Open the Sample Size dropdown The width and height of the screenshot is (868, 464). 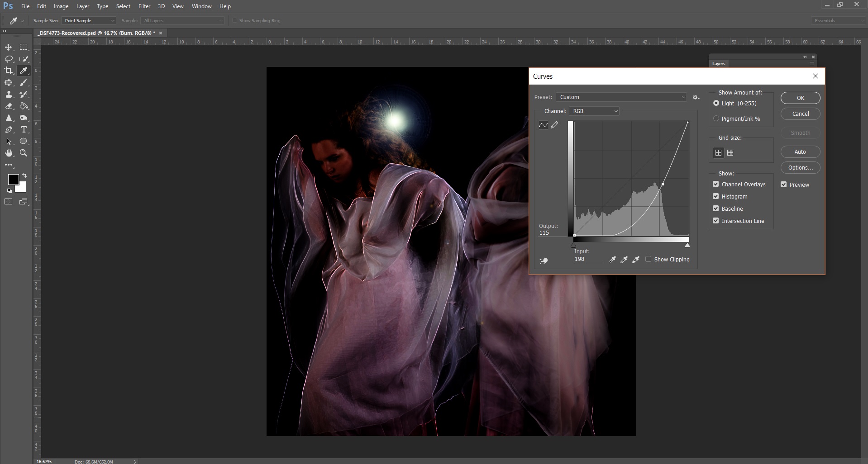pyautogui.click(x=89, y=21)
